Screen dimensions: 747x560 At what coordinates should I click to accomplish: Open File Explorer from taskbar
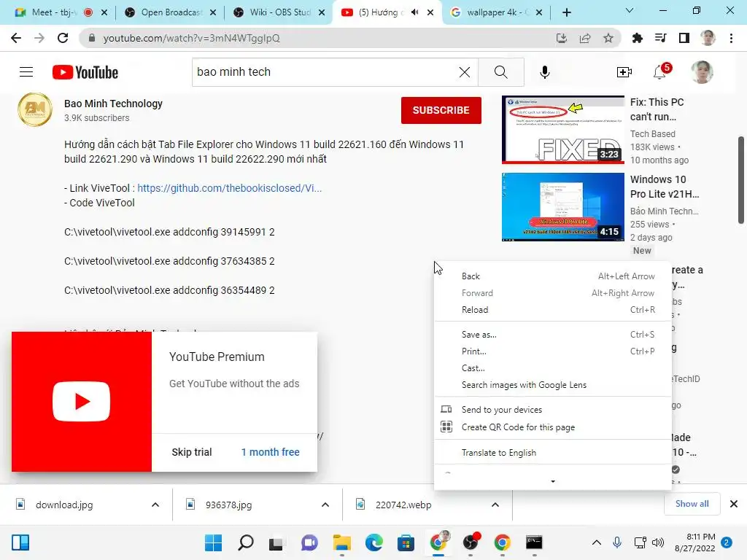342,542
